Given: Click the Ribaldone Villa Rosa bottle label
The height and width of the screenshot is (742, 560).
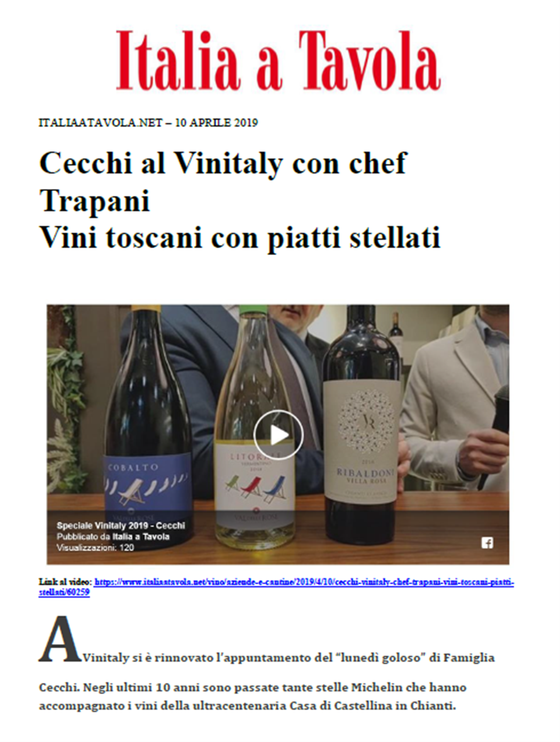Looking at the screenshot, I should pyautogui.click(x=361, y=441).
